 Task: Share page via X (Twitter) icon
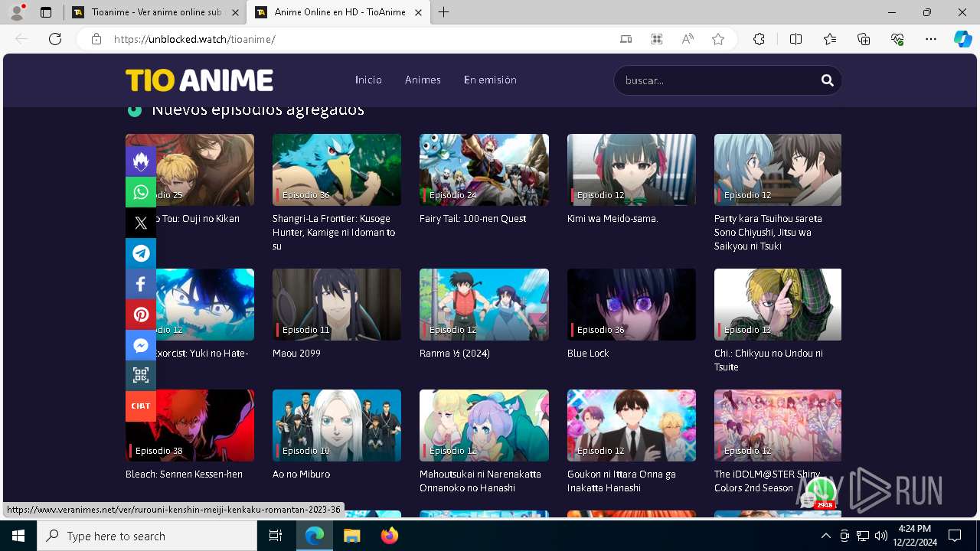point(141,223)
